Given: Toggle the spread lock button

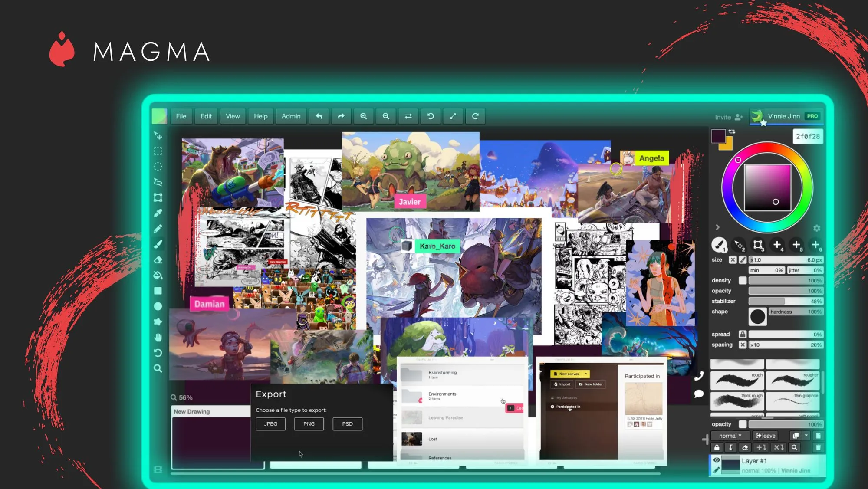Looking at the screenshot, I should (743, 335).
